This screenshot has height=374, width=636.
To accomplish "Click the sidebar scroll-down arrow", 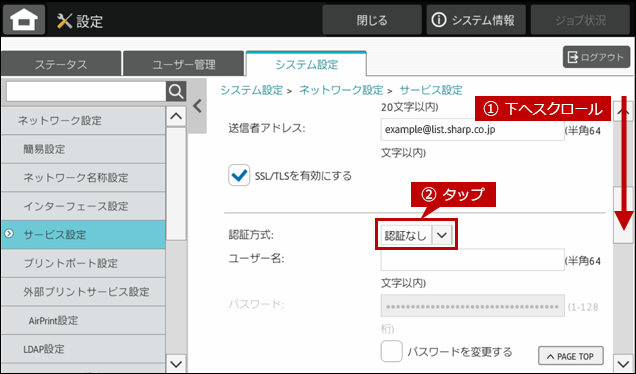I will pos(176,363).
